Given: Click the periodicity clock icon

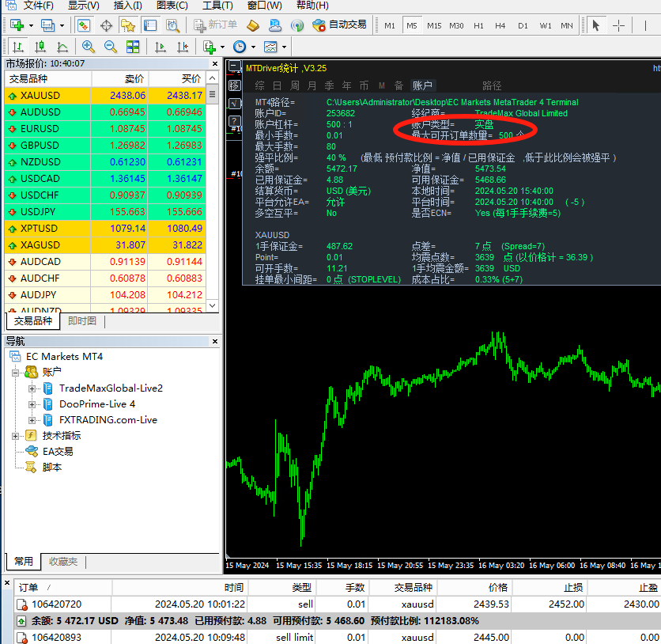Looking at the screenshot, I should (x=240, y=47).
